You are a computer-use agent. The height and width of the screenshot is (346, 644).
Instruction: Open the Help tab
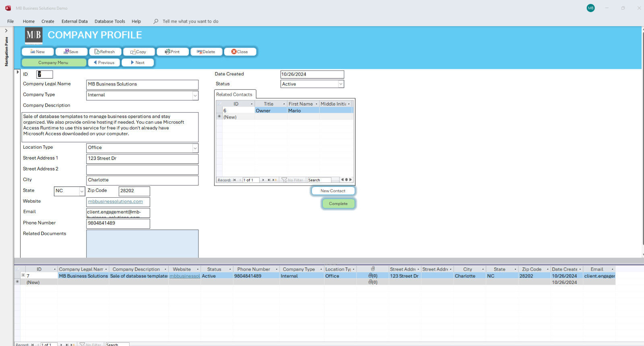coord(136,21)
